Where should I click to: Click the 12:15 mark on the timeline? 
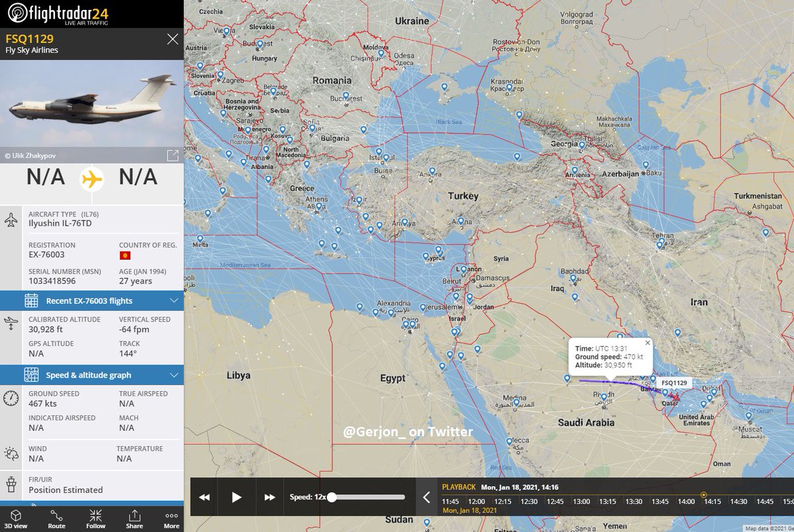click(x=503, y=502)
